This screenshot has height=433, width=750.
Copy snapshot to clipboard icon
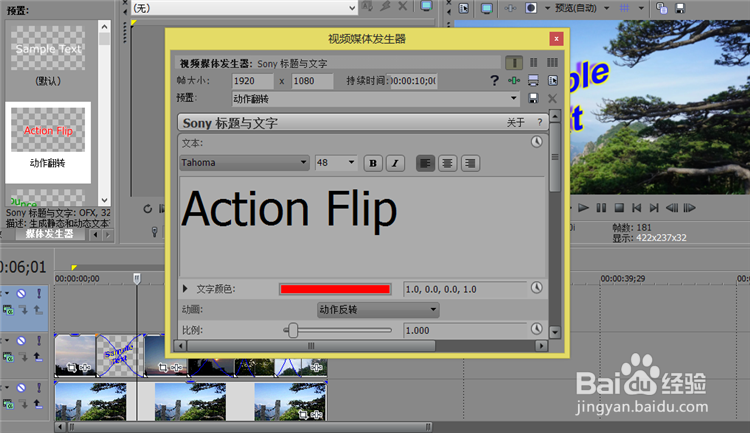click(662, 8)
